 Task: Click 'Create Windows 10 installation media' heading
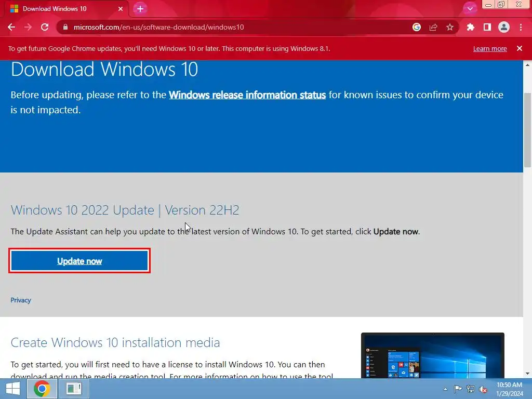115,343
